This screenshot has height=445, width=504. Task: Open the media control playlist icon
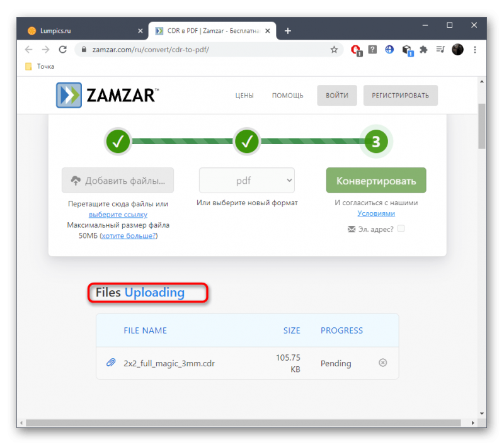pyautogui.click(x=440, y=50)
